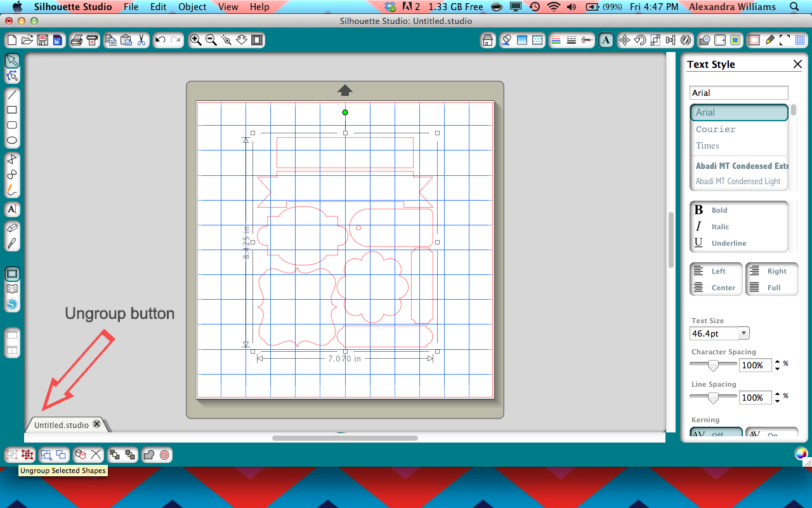Click the Print icon in top toolbar
The image size is (812, 508).
point(77,40)
